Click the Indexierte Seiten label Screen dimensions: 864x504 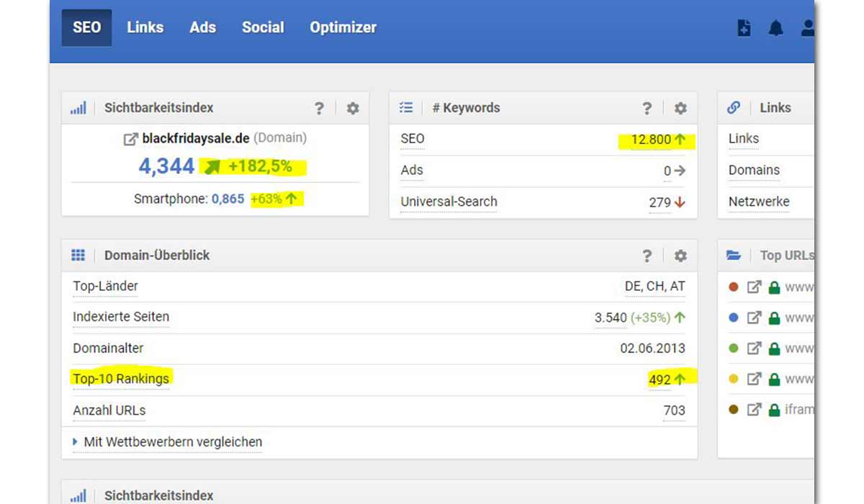click(121, 317)
